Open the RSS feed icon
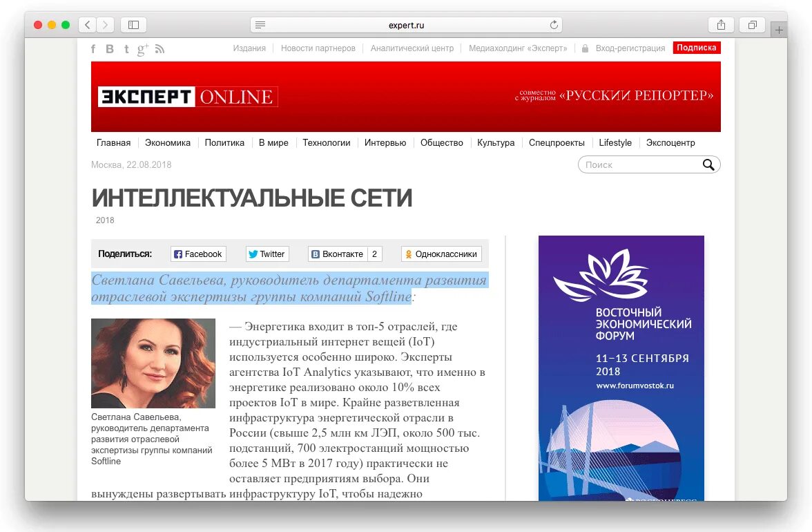The width and height of the screenshot is (812, 532). [159, 49]
